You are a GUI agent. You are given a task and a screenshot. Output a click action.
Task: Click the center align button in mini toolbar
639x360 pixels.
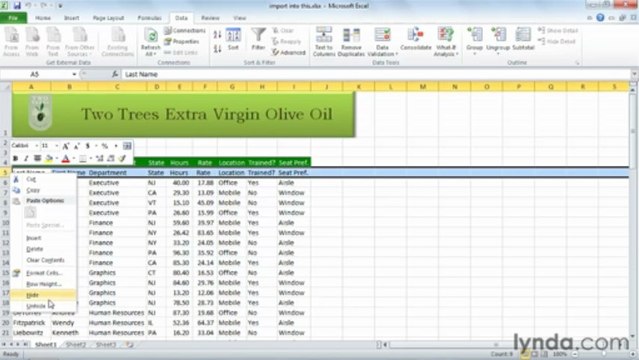(37, 158)
